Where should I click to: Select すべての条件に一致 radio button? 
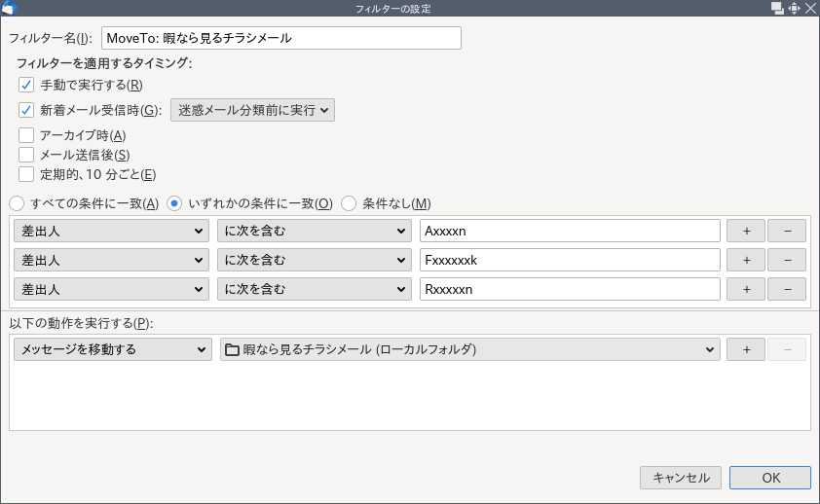click(18, 203)
